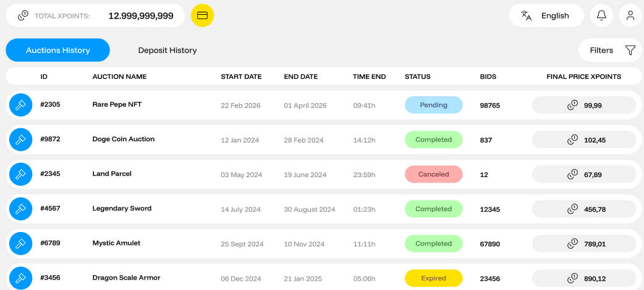
Task: Click the auction hammer icon for Rare Pepe NFT
Action: (x=20, y=105)
